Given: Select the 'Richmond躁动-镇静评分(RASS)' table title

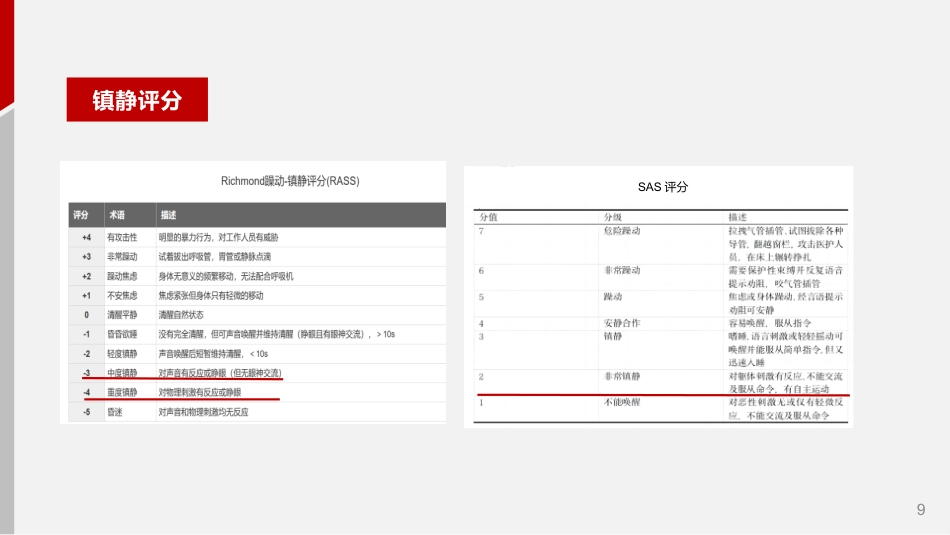Looking at the screenshot, I should click(290, 181).
